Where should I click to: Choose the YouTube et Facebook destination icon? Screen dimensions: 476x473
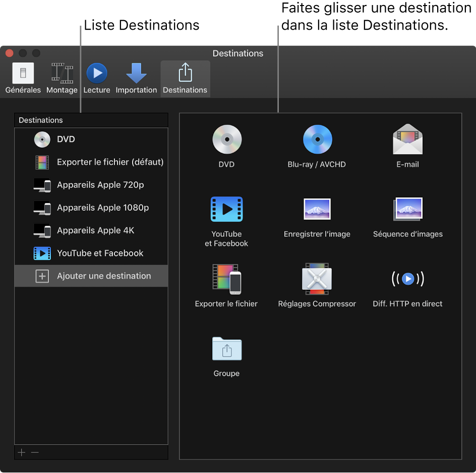tap(226, 209)
